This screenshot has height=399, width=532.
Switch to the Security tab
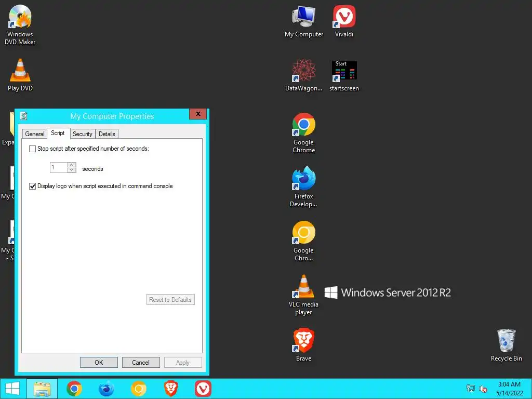[x=83, y=134]
